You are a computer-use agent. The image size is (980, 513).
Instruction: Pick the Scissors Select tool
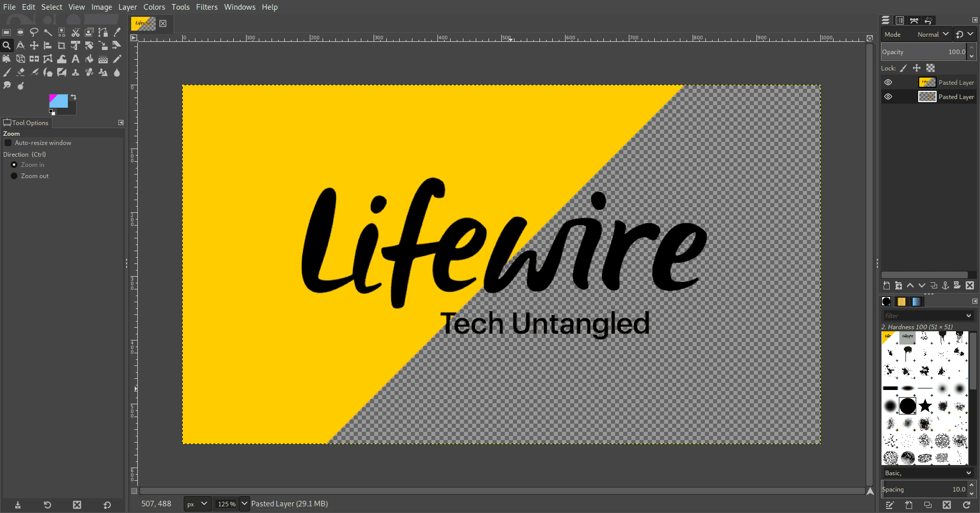[x=76, y=32]
